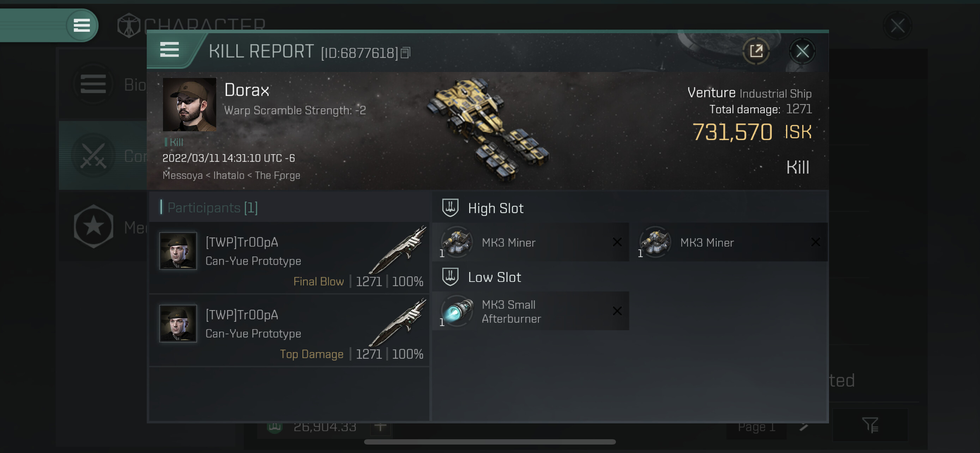Select the first MK3 Miner module icon
The image size is (980, 453).
tap(457, 242)
